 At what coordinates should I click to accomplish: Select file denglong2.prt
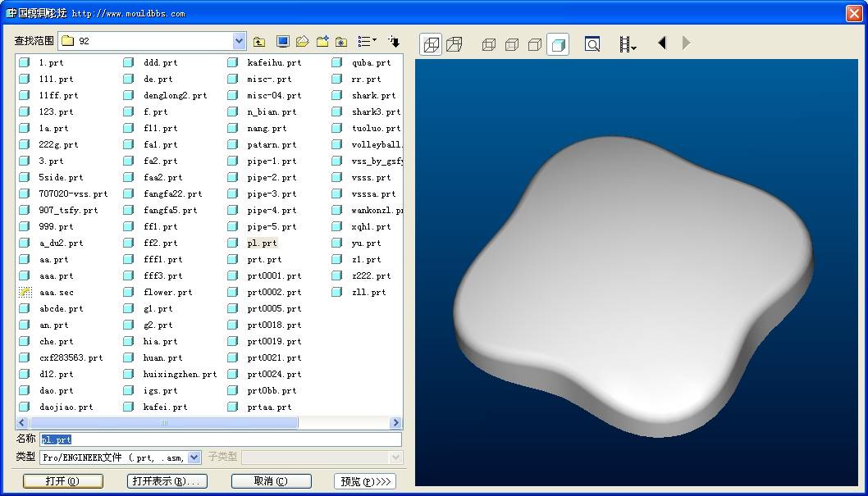coord(175,96)
